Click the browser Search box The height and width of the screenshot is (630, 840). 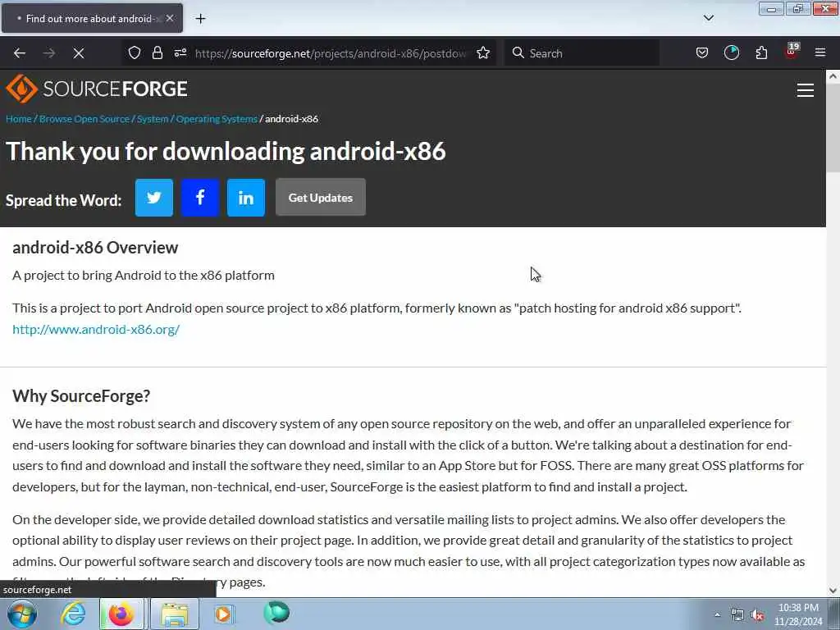[582, 53]
